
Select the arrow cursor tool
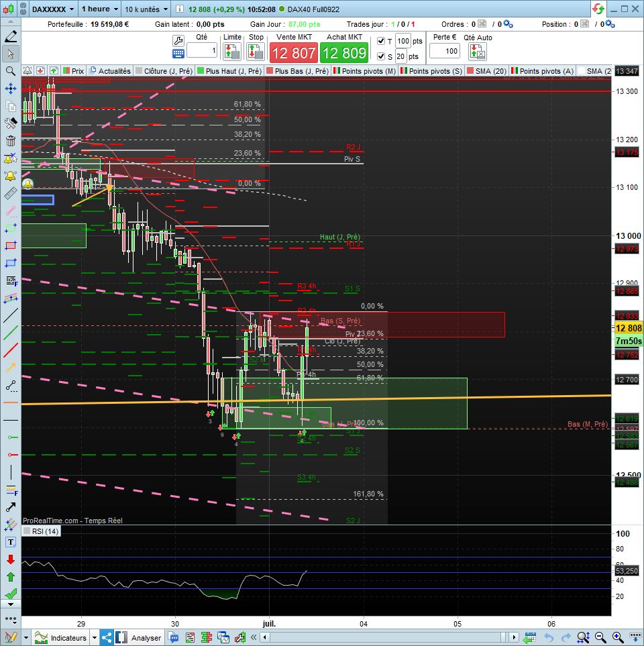[x=11, y=54]
